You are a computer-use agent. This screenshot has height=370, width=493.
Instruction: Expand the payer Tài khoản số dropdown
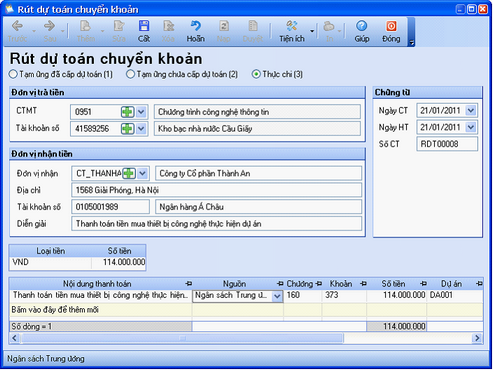(x=141, y=129)
